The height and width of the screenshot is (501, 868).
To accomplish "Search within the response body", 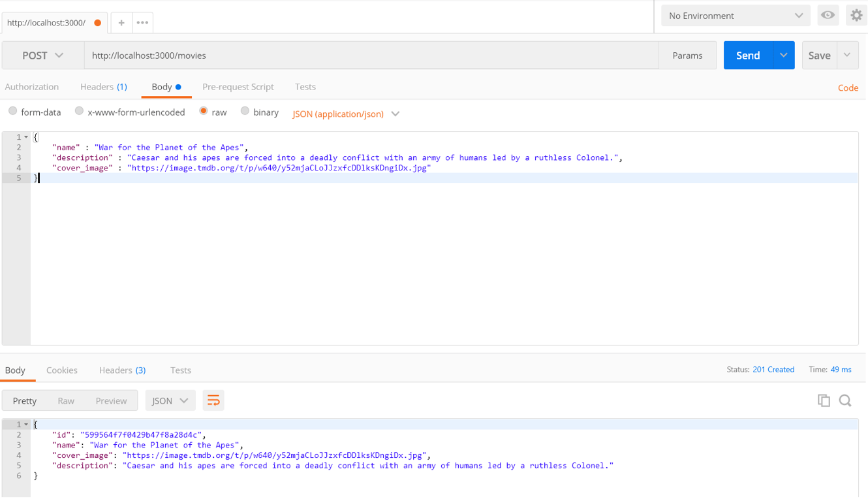I will coord(845,400).
